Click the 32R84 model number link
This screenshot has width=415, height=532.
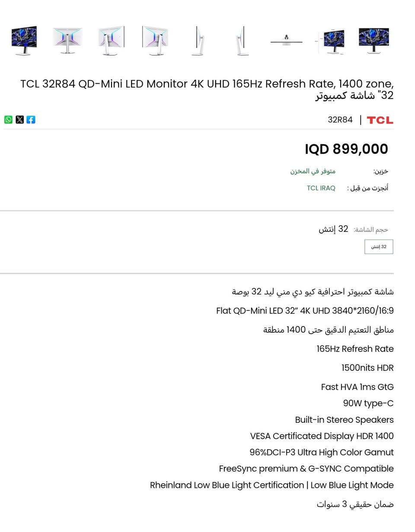coord(340,120)
